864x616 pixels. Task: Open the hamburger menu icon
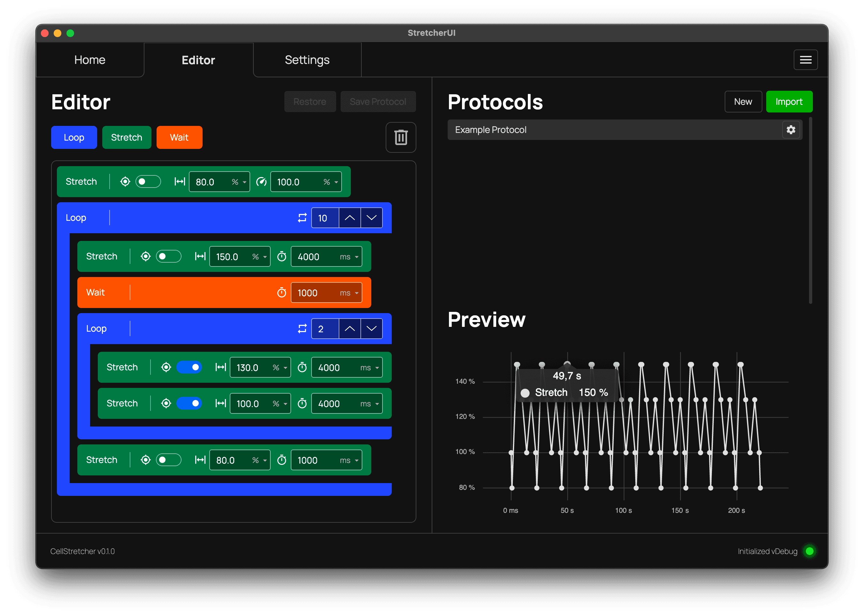805,60
